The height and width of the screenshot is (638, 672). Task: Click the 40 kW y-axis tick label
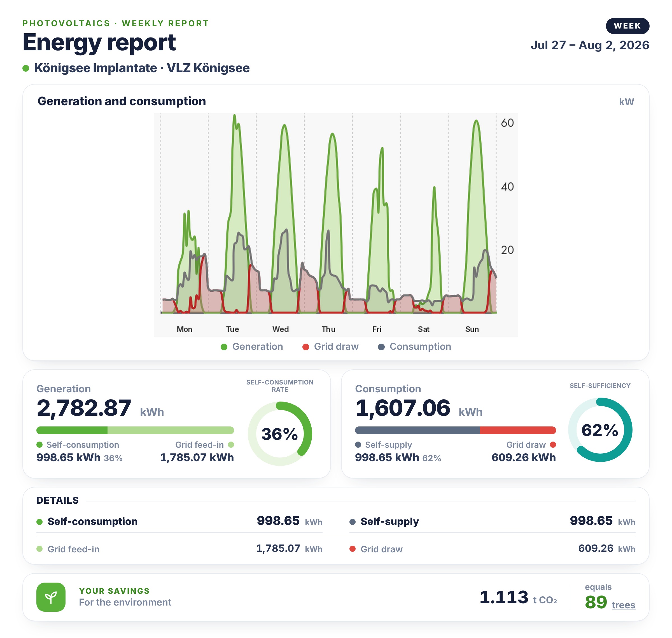pos(507,187)
